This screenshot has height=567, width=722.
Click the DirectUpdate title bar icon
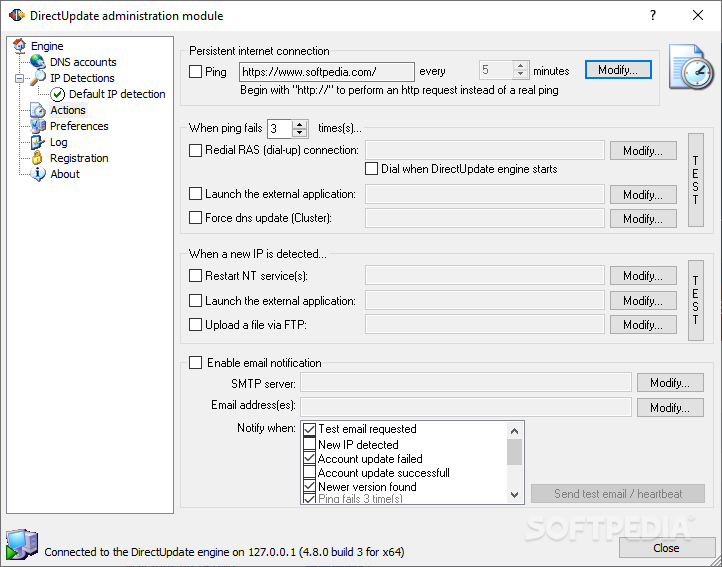(x=17, y=15)
